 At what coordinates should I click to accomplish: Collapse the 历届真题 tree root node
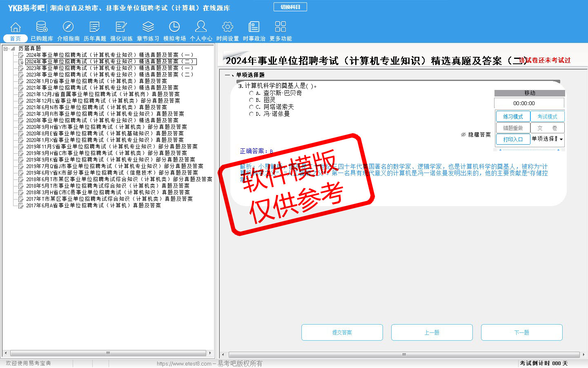6,49
